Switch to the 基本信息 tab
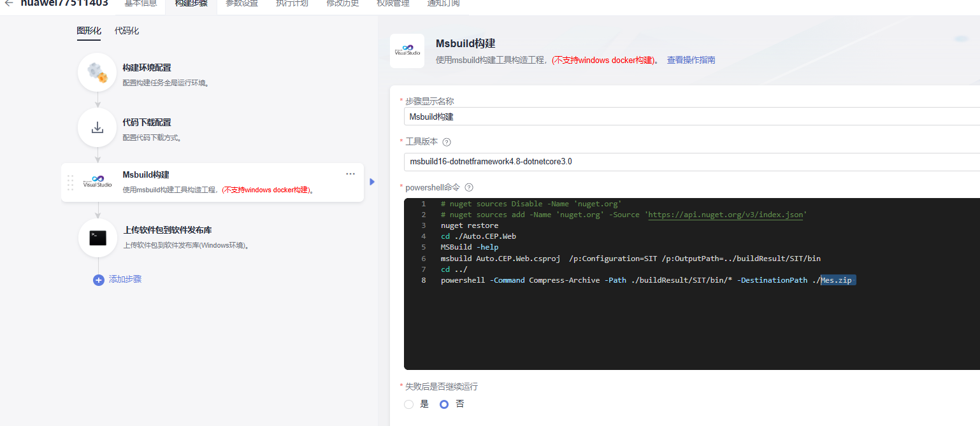The width and height of the screenshot is (980, 426). point(141,3)
